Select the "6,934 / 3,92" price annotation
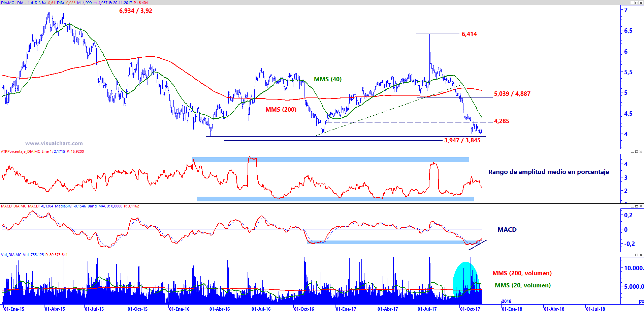The width and height of the screenshot is (644, 311). pos(136,11)
